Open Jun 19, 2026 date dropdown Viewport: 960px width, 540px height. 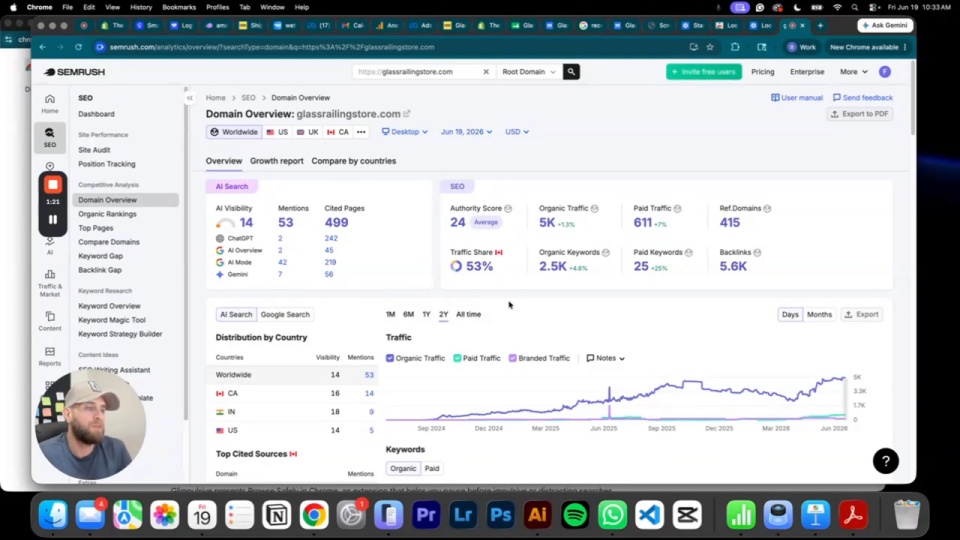tap(467, 132)
